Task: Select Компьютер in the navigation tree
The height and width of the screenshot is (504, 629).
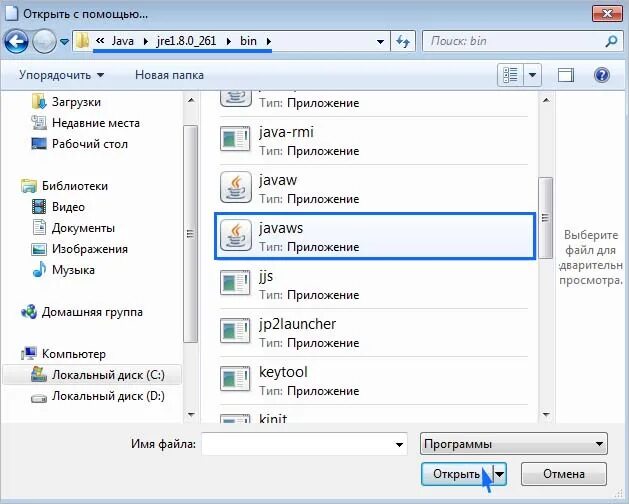Action: pos(74,354)
